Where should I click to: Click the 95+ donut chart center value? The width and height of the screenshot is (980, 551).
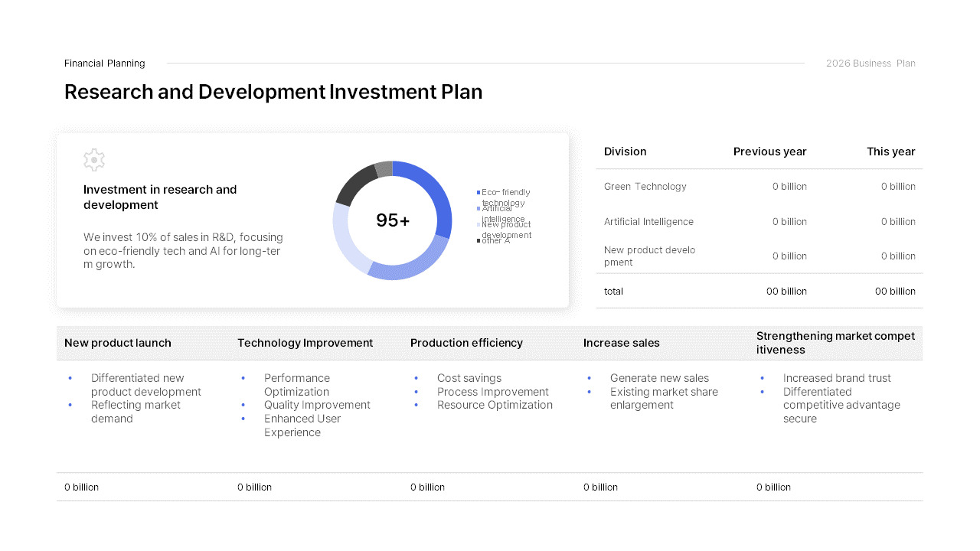click(x=393, y=220)
